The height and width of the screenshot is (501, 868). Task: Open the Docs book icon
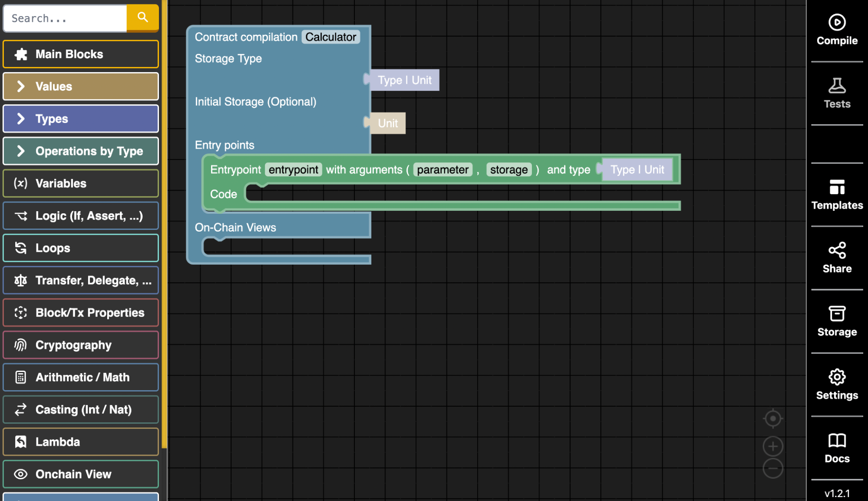pos(836,441)
